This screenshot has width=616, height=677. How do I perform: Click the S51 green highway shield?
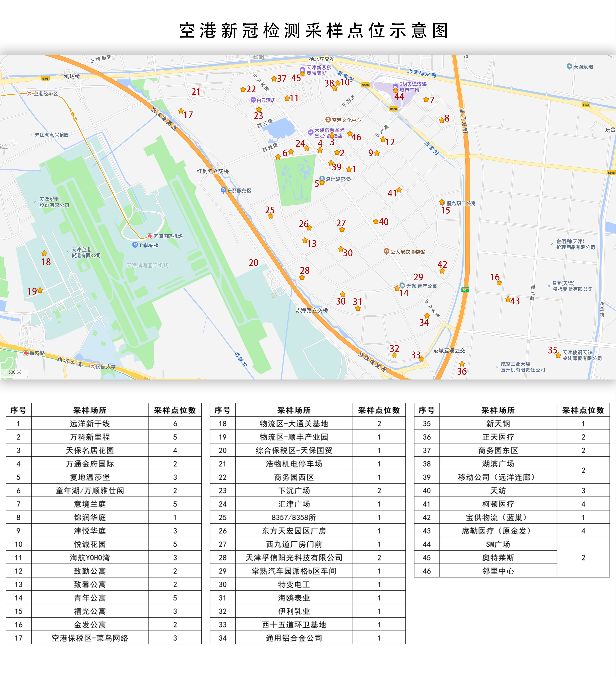[465, 290]
